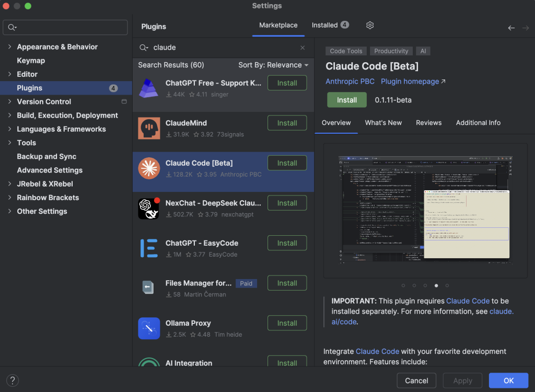
Task: Show the first screenshot carousel dot
Action: (x=403, y=285)
